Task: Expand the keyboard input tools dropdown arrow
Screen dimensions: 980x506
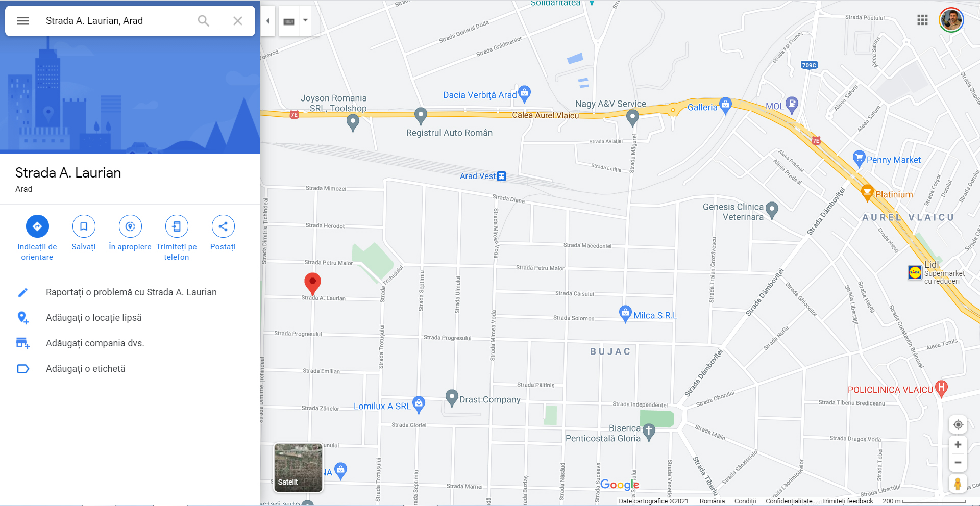Action: 305,20
